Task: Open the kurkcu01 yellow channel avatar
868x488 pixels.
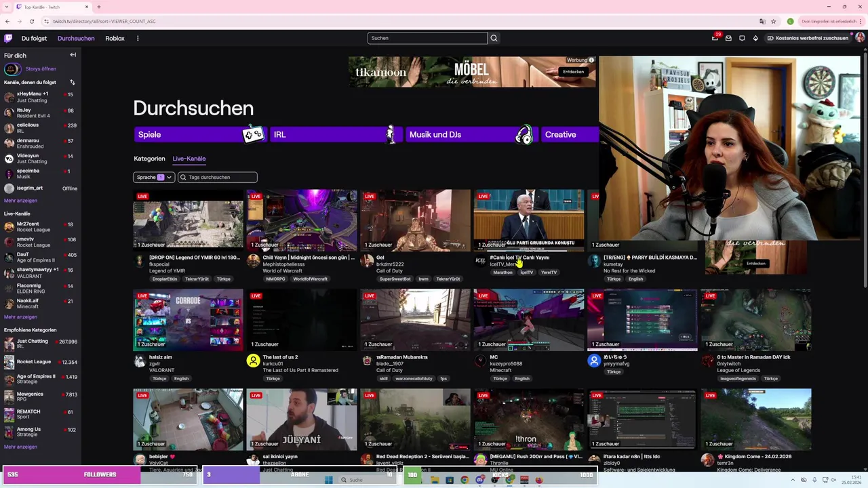Action: pos(253,361)
